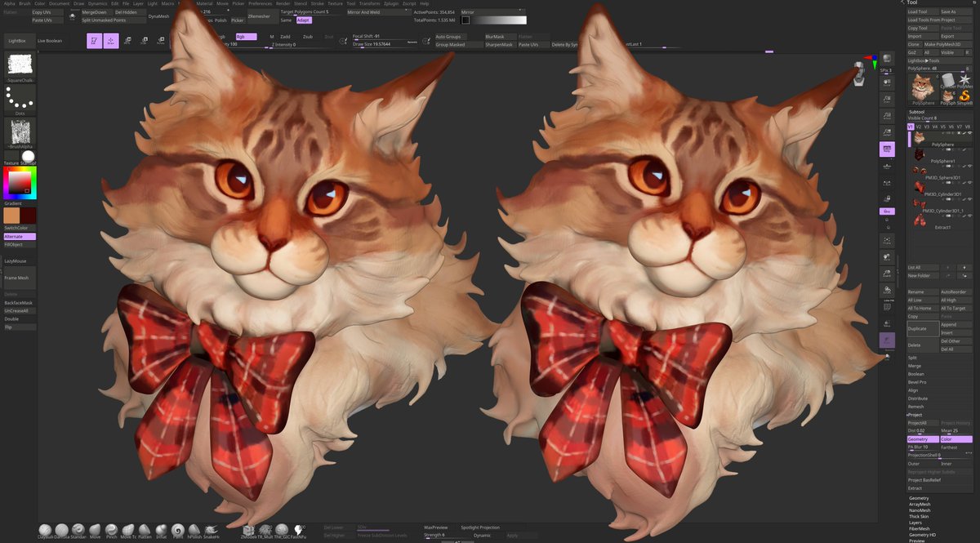Toggle the Adapt option
This screenshot has height=543, width=980.
(x=303, y=20)
